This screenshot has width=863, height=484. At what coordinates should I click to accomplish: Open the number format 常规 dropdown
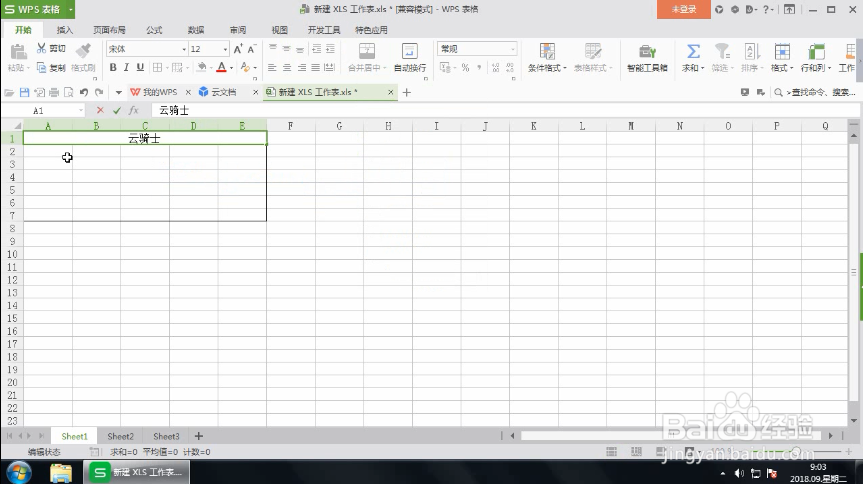(x=512, y=49)
